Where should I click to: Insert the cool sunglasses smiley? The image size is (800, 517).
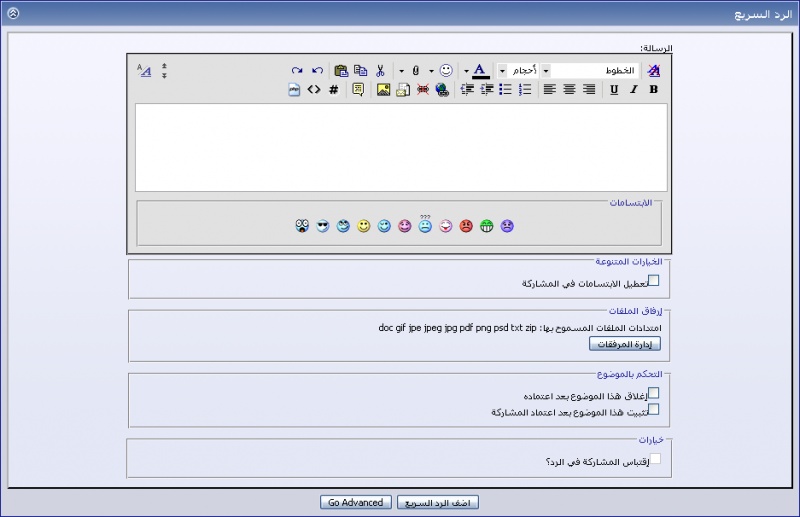point(322,227)
